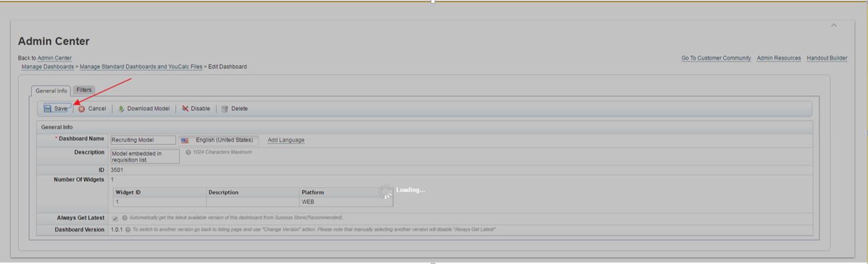
Task: Click the Admin Center page heading
Action: (54, 41)
